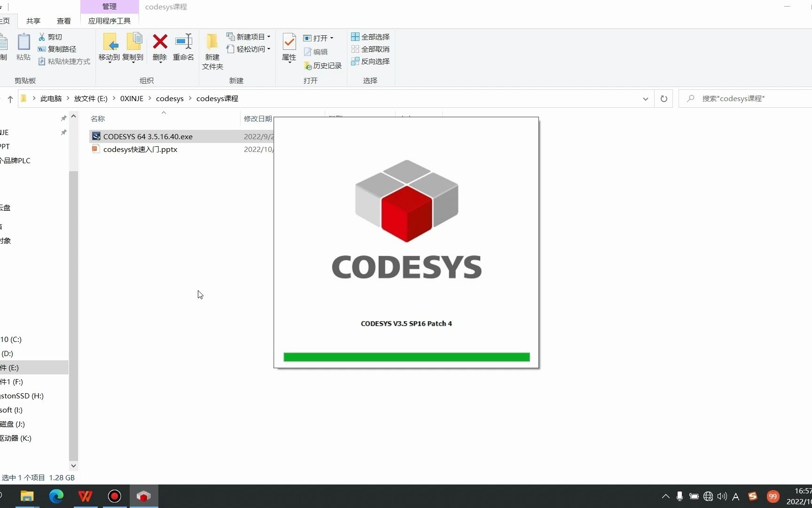Expand the chevron after 此电脑 in breadcrumb
The image size is (812, 508).
click(x=68, y=98)
